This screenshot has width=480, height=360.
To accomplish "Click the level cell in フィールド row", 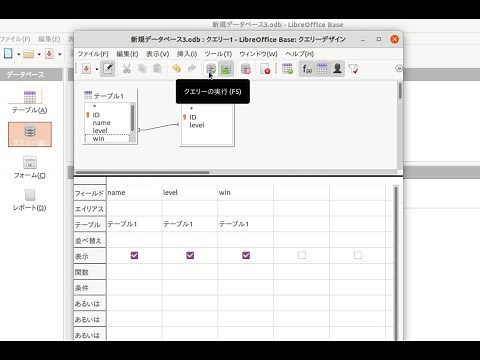I will click(190, 193).
